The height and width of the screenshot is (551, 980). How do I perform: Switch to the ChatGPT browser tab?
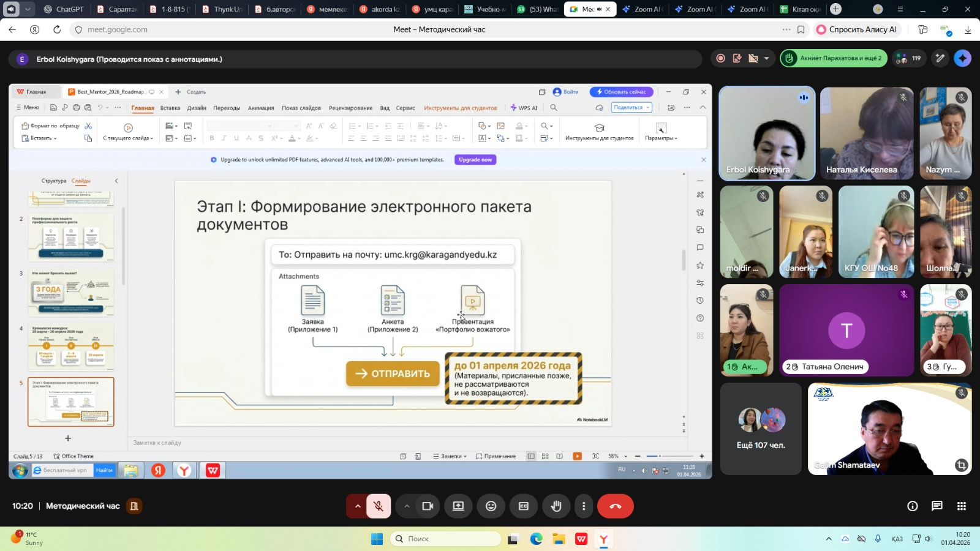click(x=64, y=9)
